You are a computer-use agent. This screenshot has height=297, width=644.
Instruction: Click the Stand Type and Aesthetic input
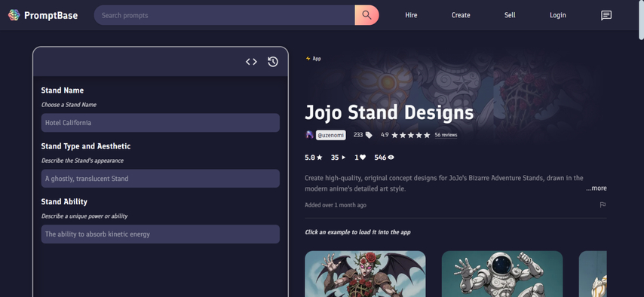point(160,179)
